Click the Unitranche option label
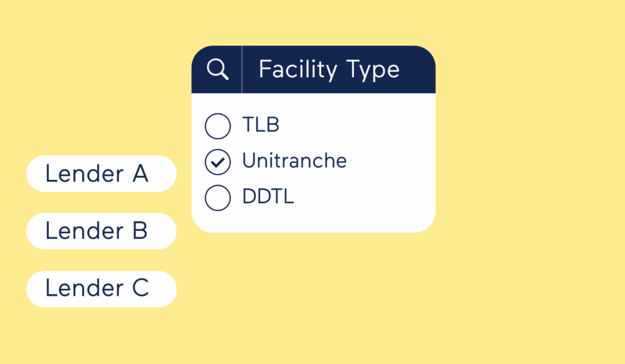This screenshot has height=364, width=625. click(x=294, y=161)
